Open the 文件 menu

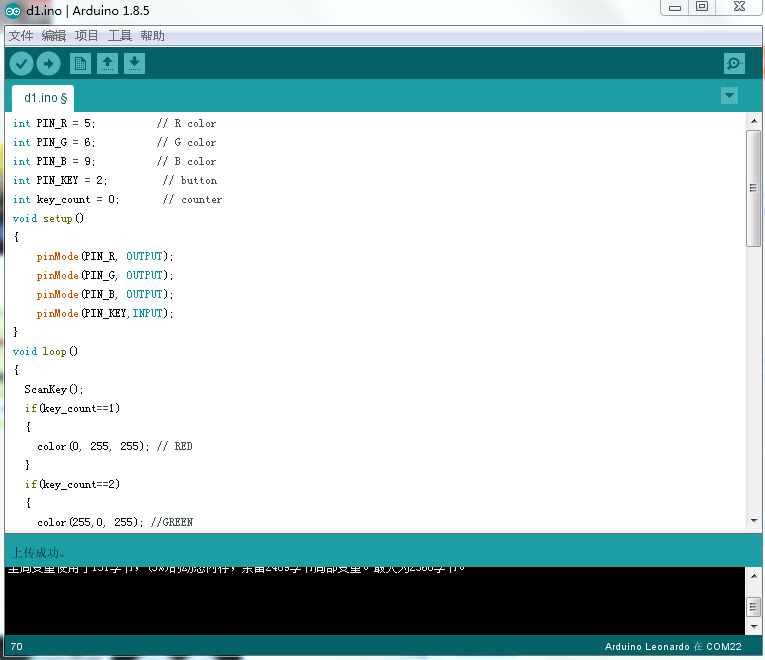click(x=21, y=36)
